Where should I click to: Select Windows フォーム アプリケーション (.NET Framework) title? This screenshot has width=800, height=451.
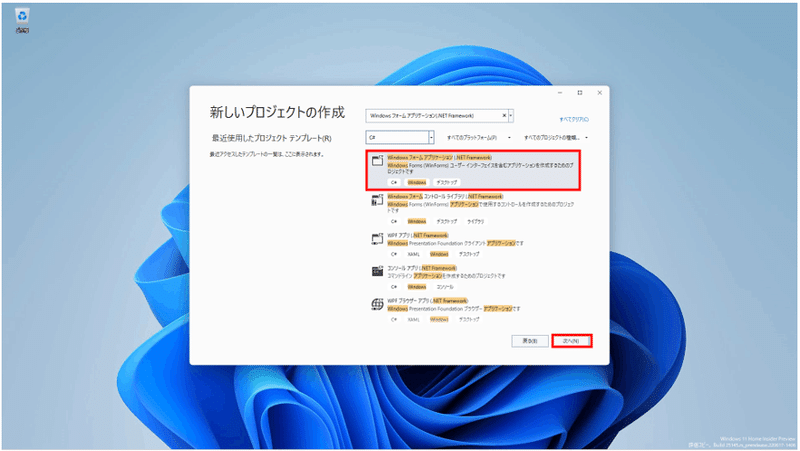point(439,158)
